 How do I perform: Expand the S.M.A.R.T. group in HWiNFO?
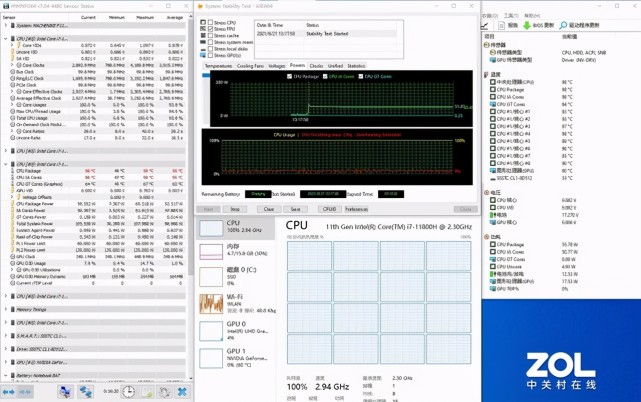coord(5,336)
